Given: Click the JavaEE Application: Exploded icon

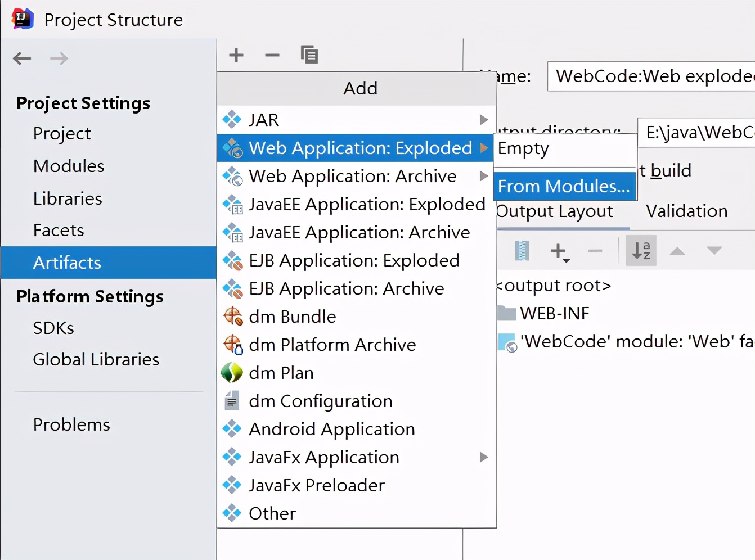Looking at the screenshot, I should coord(232,204).
